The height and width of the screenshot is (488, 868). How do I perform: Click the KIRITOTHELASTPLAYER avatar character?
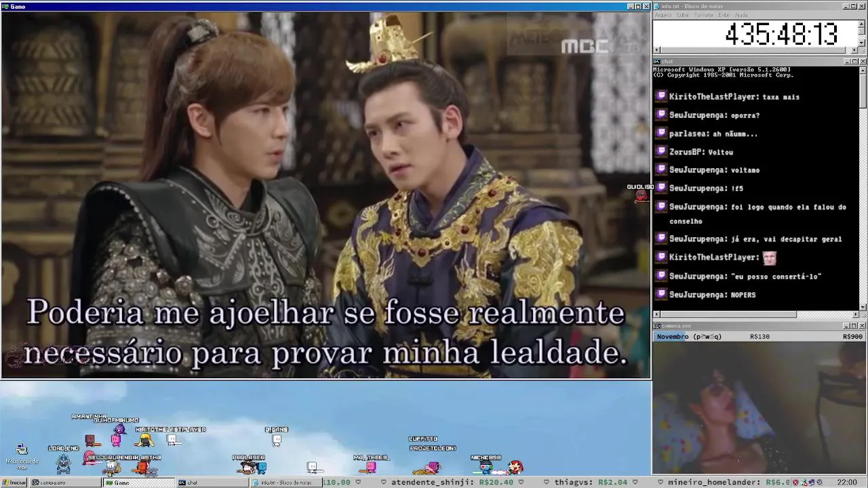click(172, 440)
